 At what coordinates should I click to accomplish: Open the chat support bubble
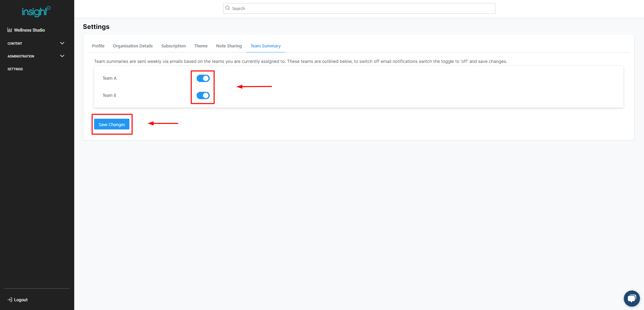click(632, 298)
